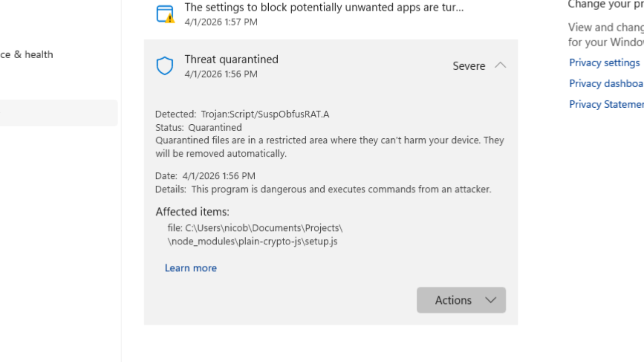The image size is (644, 362).
Task: Click the affected setup.js file path
Action: pyautogui.click(x=254, y=235)
